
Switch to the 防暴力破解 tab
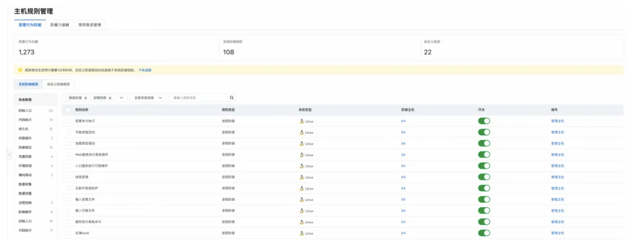60,25
